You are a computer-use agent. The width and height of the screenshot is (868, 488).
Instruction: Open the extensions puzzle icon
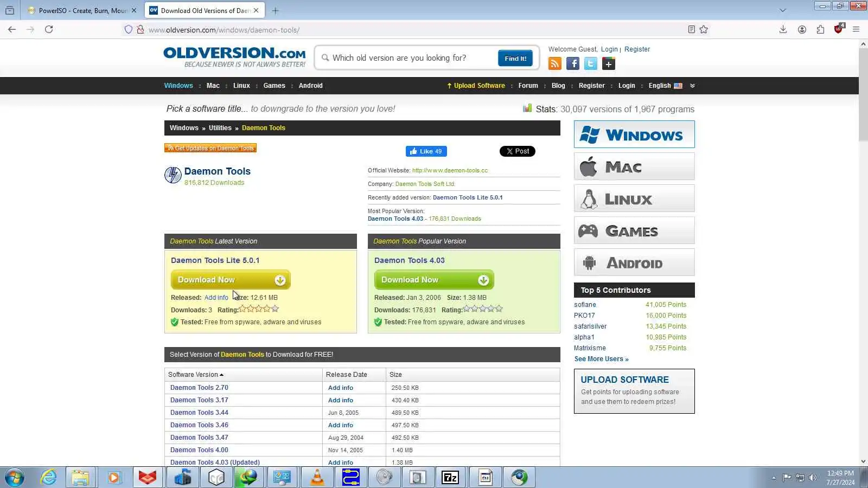(820, 29)
